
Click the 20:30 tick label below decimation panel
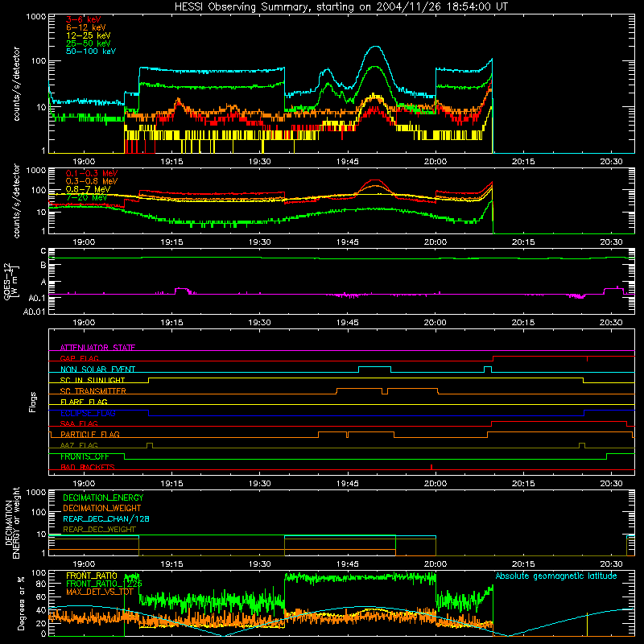[611, 564]
